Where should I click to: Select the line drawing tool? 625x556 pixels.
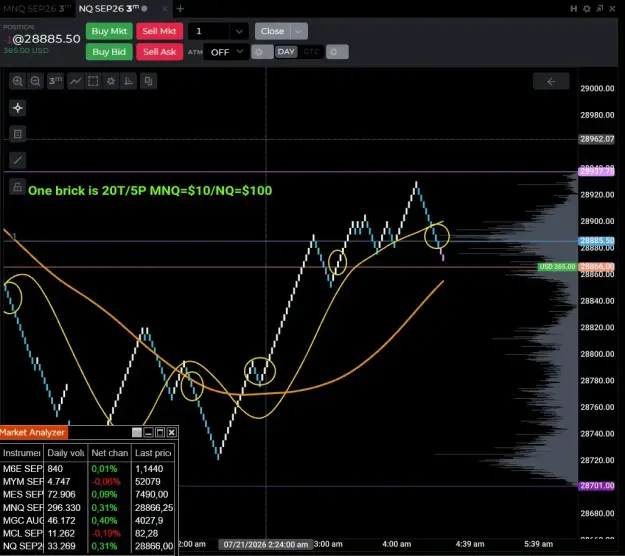pyautogui.click(x=18, y=160)
